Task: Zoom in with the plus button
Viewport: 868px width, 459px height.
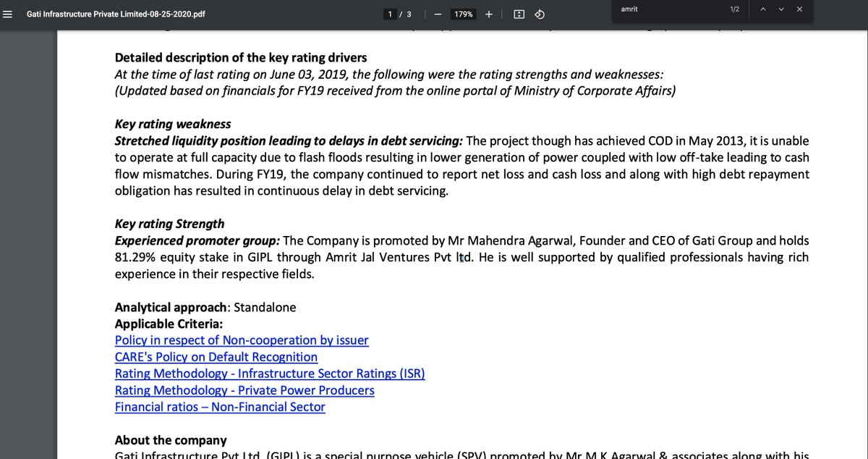Action: point(489,14)
